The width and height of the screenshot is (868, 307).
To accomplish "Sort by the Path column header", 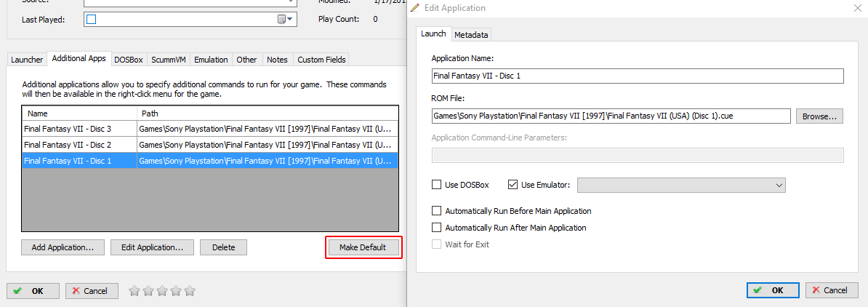I will 268,113.
